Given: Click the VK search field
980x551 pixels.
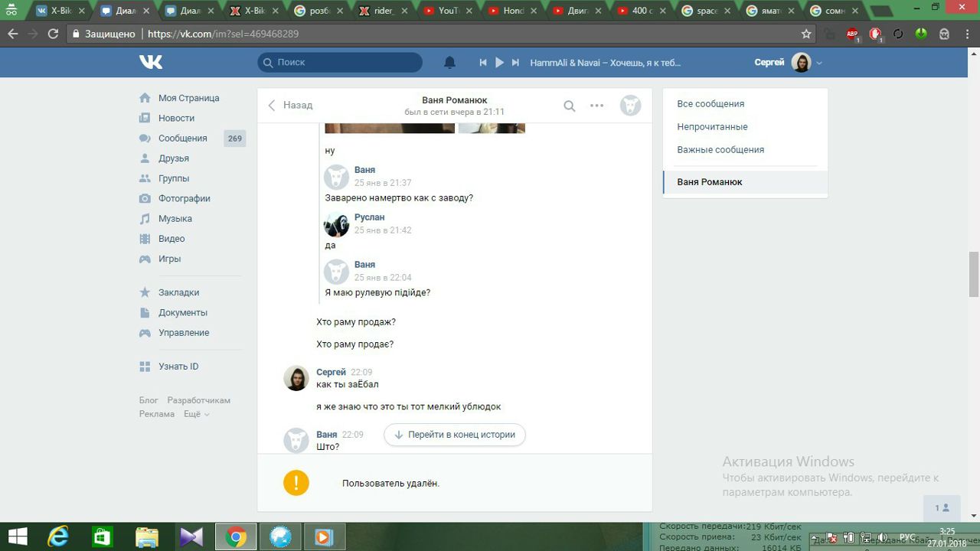Looking at the screenshot, I should [x=340, y=63].
